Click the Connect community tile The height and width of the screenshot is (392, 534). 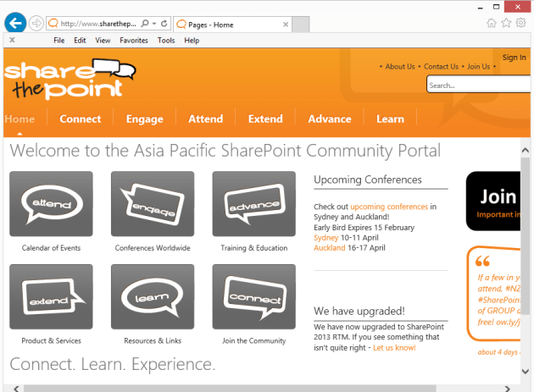(x=253, y=297)
